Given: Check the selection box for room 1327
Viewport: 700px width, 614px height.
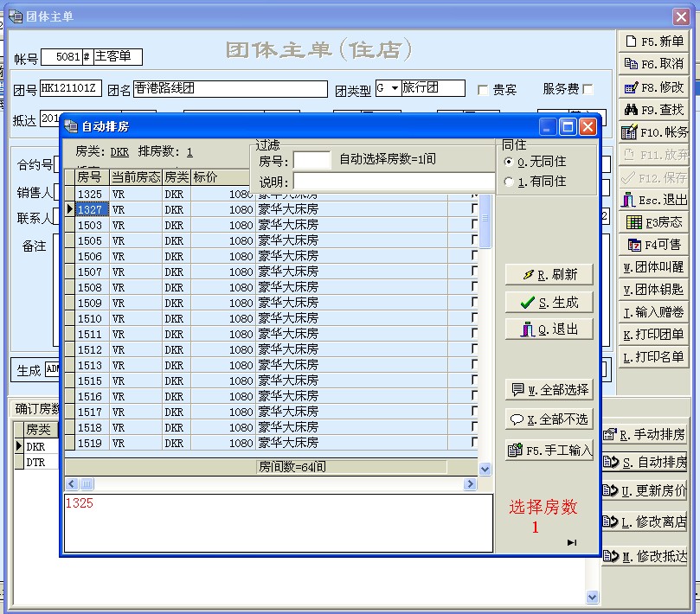Looking at the screenshot, I should pyautogui.click(x=474, y=208).
